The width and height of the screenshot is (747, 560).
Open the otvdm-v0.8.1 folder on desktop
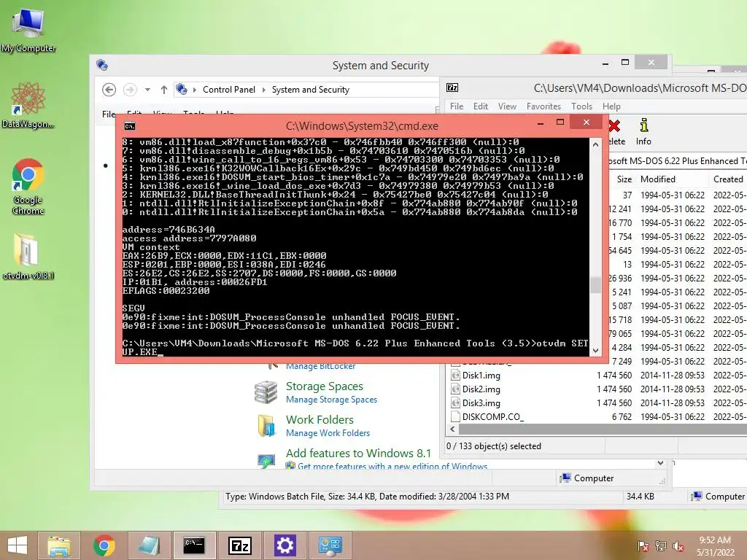28,257
